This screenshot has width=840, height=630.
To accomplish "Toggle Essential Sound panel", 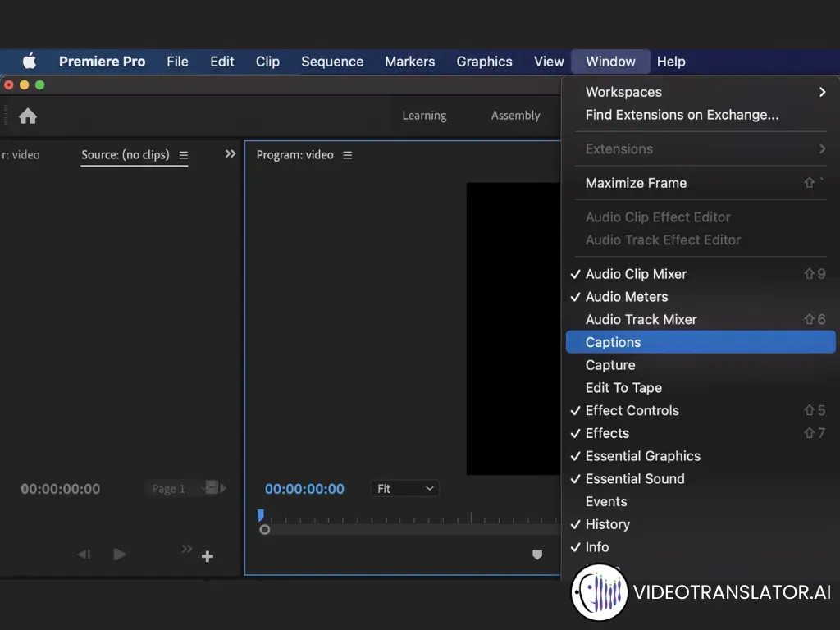I will (x=701, y=478).
